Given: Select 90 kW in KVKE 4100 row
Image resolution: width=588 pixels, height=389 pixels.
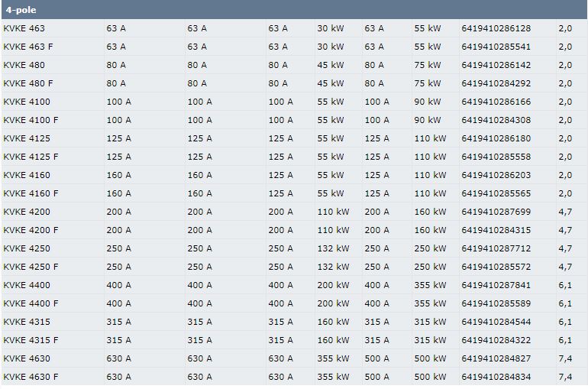Looking at the screenshot, I should click(x=428, y=102).
